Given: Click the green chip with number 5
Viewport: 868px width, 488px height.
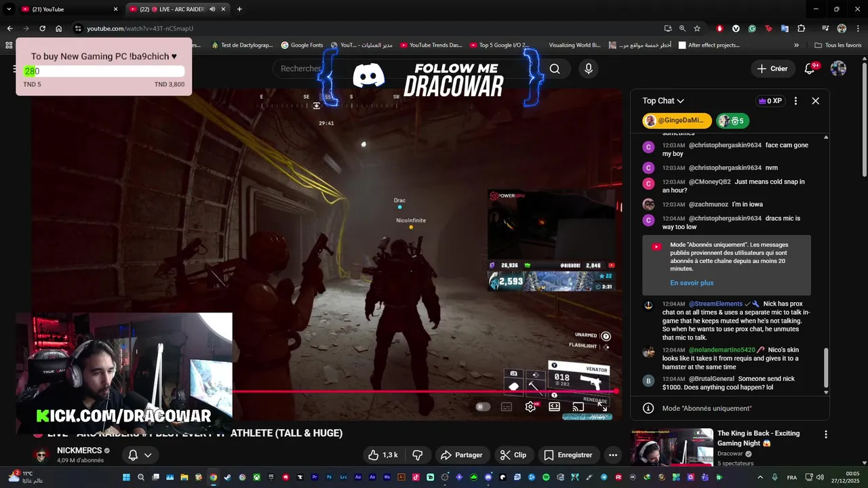Looking at the screenshot, I should 732,121.
